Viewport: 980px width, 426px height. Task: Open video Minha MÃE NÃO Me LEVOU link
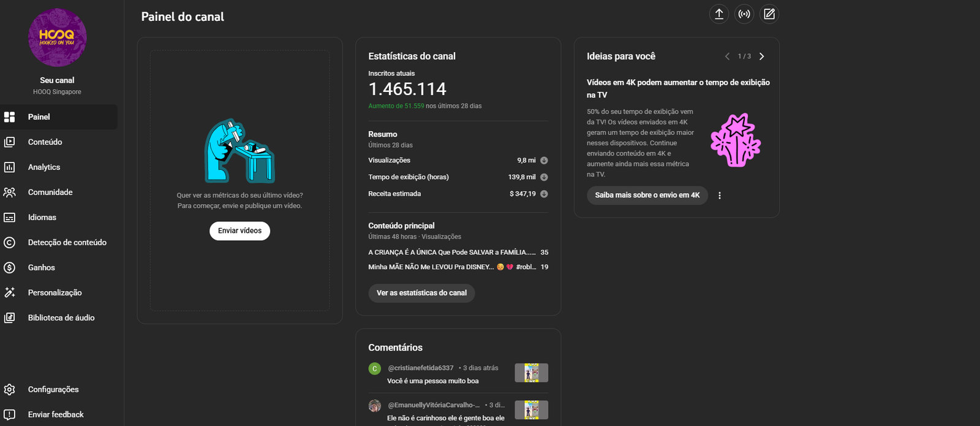[x=452, y=267]
